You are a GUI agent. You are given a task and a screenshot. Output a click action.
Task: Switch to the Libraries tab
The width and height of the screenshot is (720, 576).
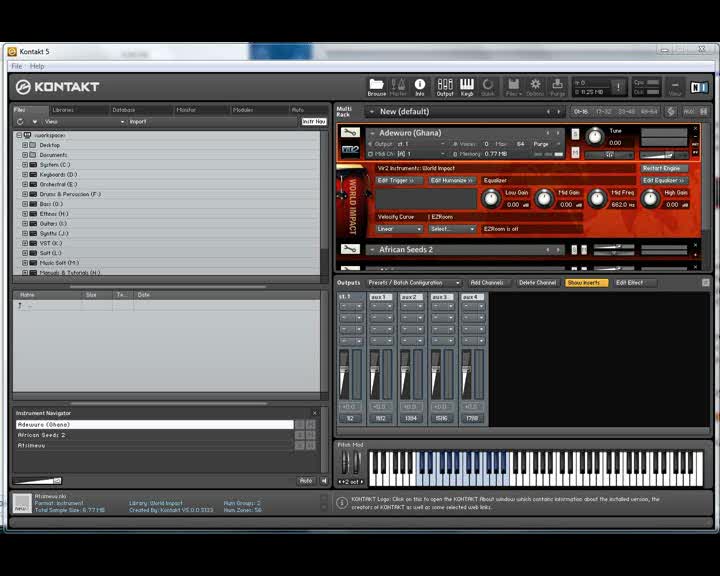(63, 110)
